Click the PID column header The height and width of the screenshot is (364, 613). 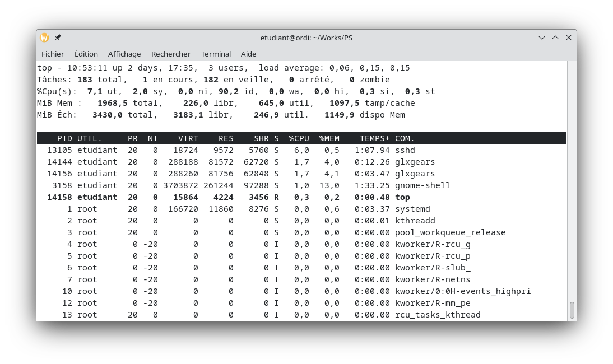64,138
